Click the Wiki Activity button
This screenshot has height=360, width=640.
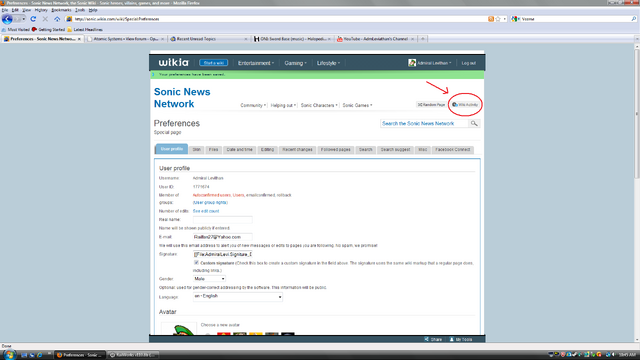tap(465, 105)
